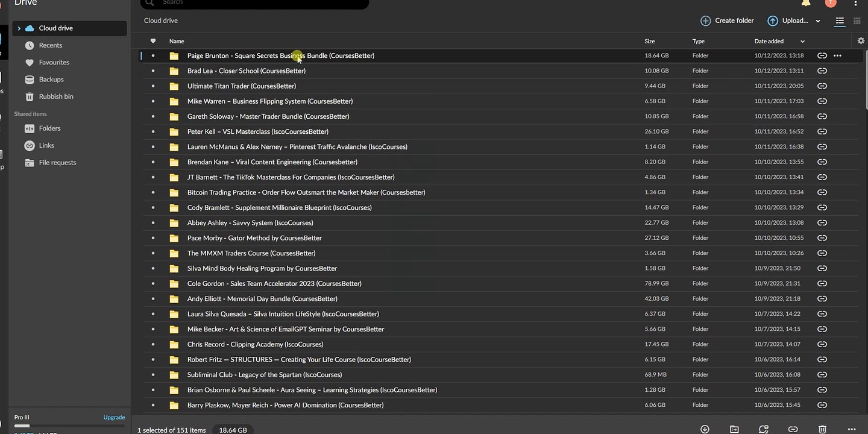The image size is (868, 434).
Task: Expand the Cloud drive tree chevron
Action: tap(19, 28)
